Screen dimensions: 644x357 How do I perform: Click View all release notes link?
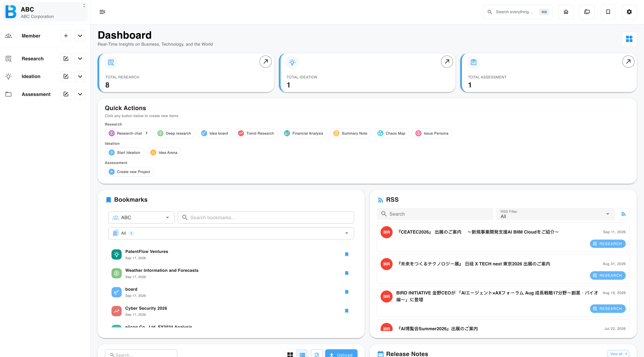[x=618, y=354]
